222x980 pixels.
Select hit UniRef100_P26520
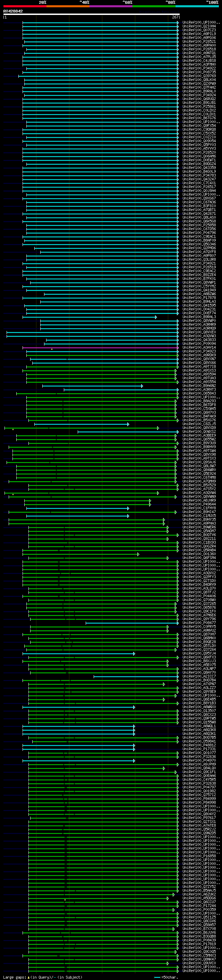tap(199, 153)
